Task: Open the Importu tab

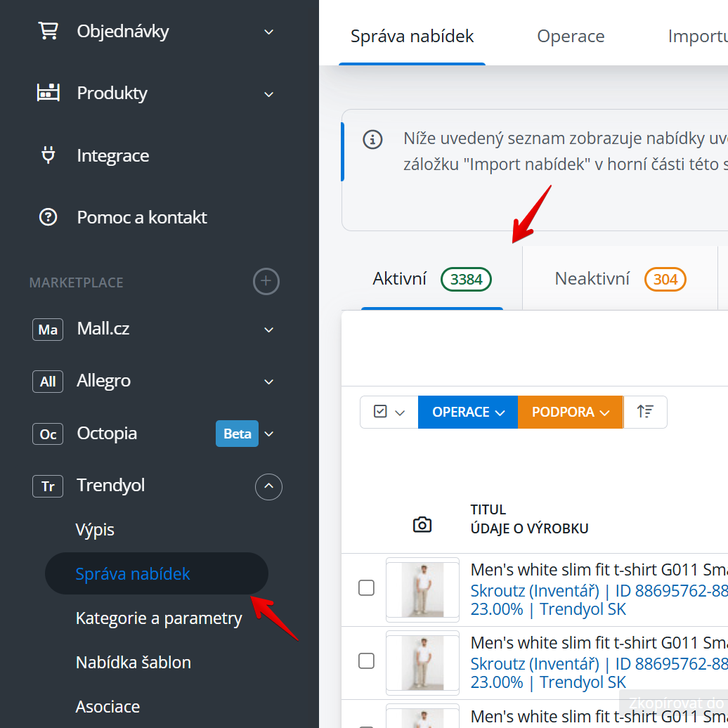Action: pyautogui.click(x=697, y=37)
